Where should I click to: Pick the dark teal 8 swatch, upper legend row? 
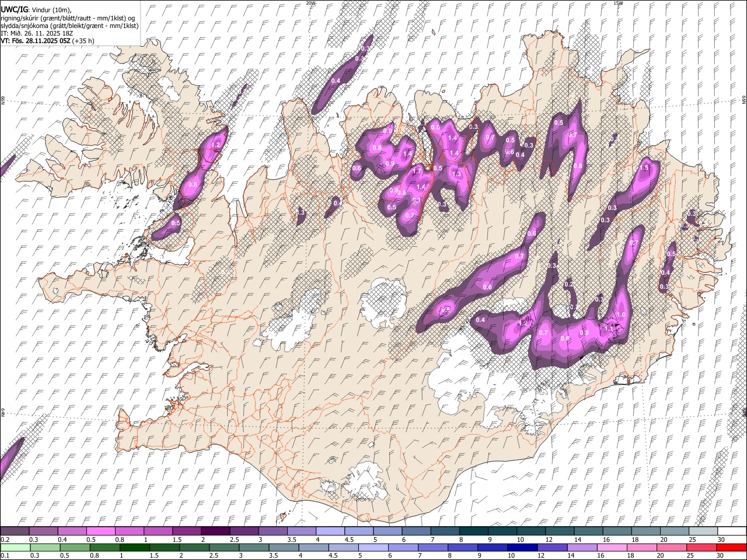coord(473,531)
